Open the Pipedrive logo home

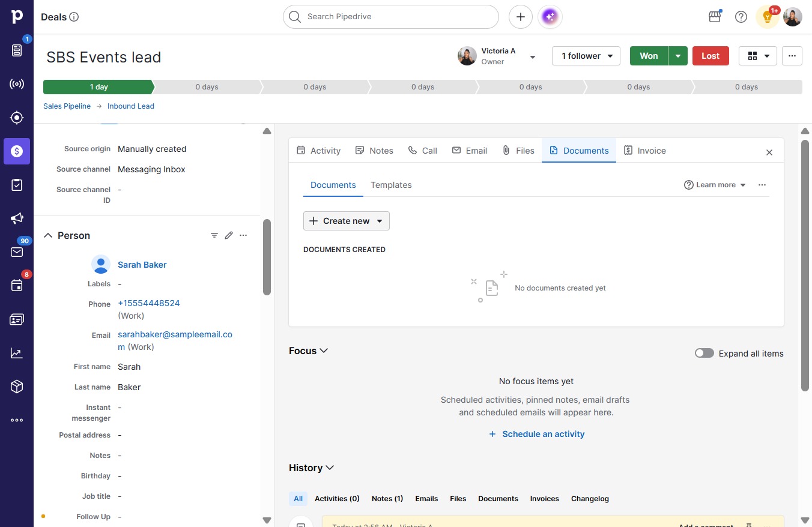tap(17, 17)
